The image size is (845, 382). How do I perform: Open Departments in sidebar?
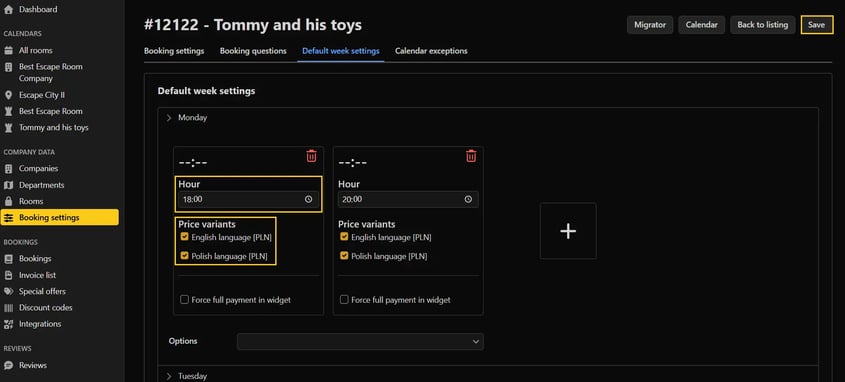coord(41,185)
